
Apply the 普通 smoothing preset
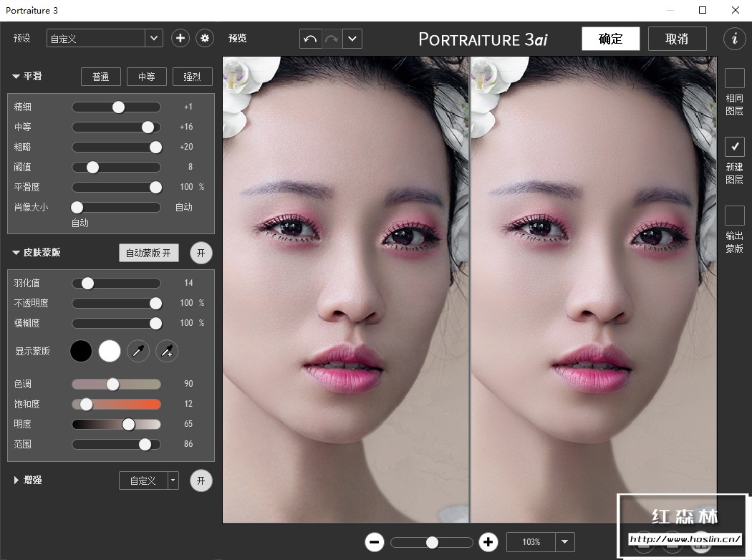tap(101, 77)
